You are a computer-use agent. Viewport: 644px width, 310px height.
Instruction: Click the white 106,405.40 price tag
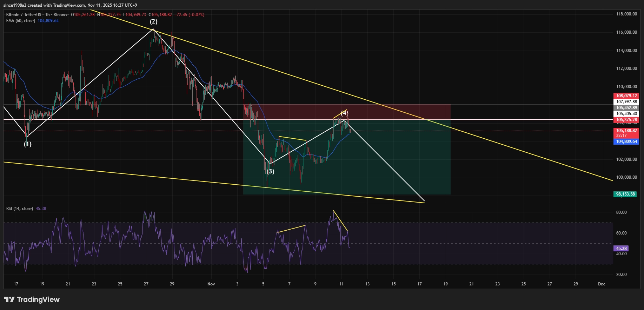(x=626, y=114)
